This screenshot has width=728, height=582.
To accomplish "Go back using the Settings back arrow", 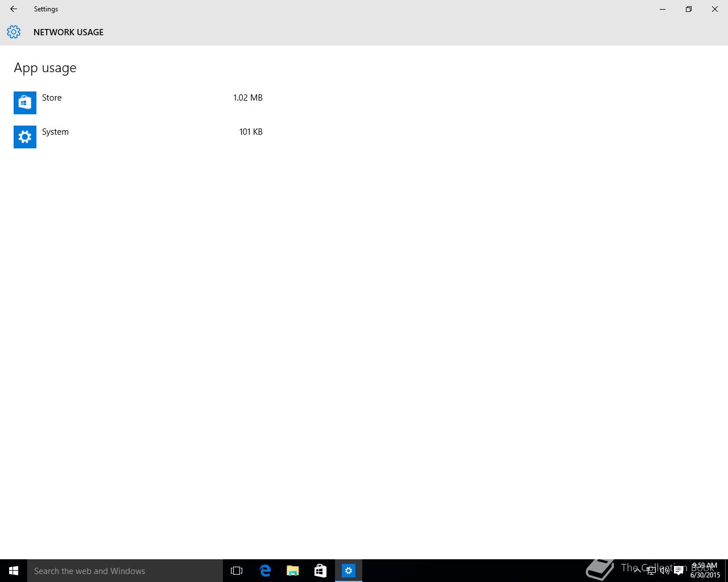I will (x=14, y=9).
